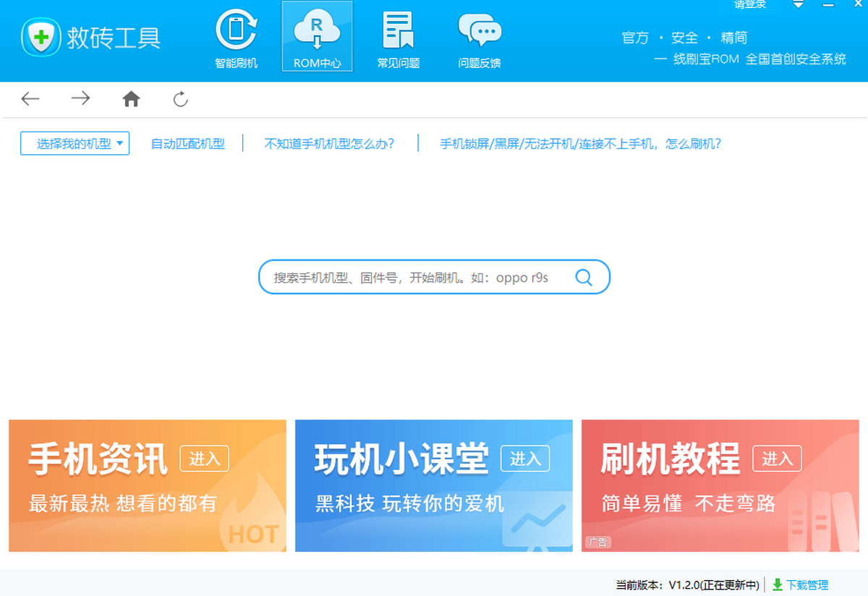Image resolution: width=868 pixels, height=596 pixels.
Task: Minimize the 救砖工具 window
Action: (x=827, y=4)
